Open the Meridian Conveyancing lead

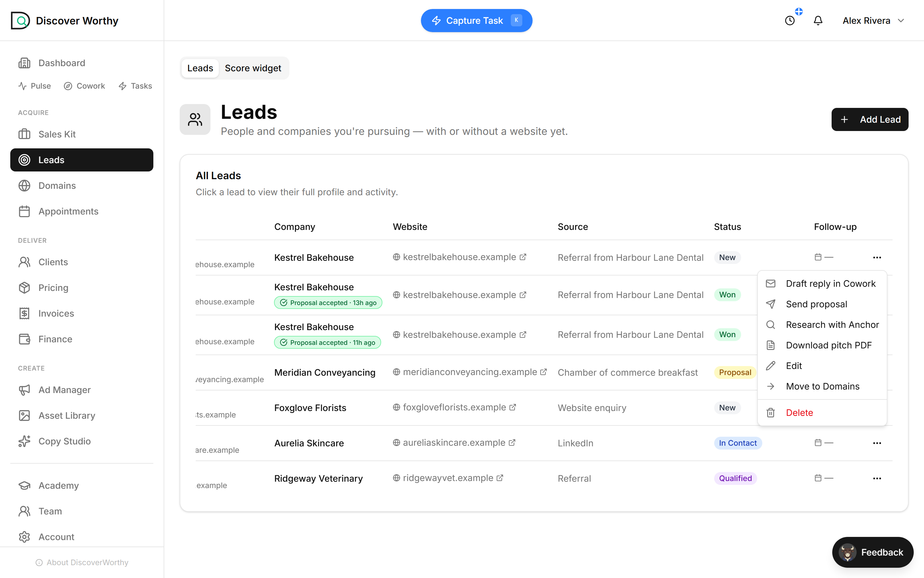[325, 373]
